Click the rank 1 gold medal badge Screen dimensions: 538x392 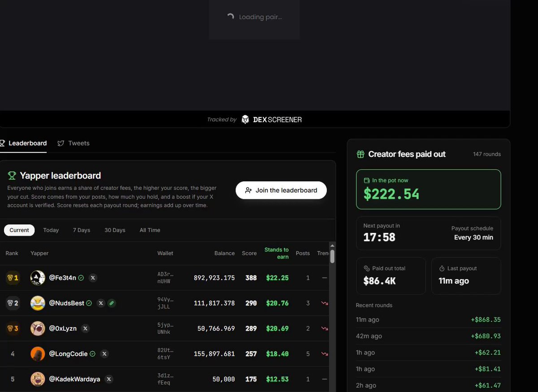coord(13,278)
